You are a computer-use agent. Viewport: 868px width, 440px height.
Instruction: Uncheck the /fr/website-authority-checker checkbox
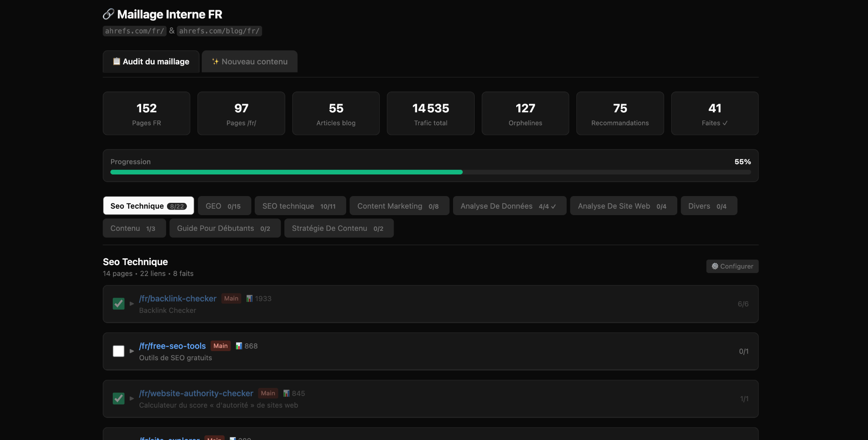[x=119, y=398]
